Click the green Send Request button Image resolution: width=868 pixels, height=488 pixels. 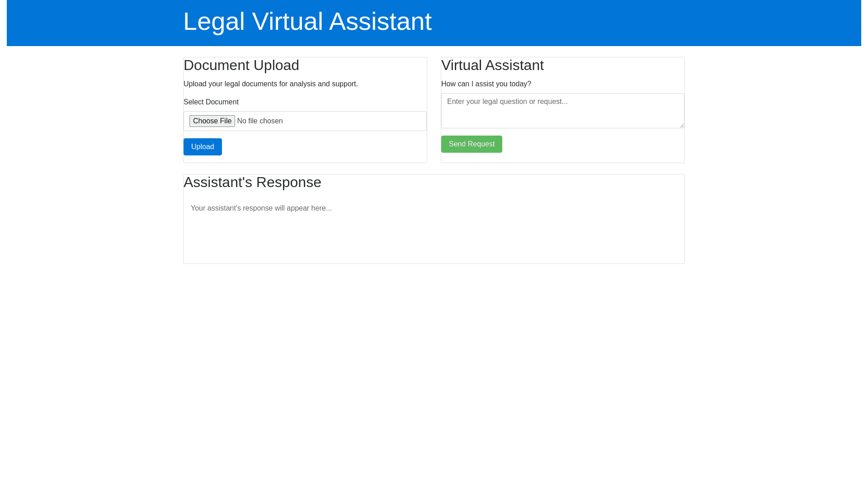point(472,144)
